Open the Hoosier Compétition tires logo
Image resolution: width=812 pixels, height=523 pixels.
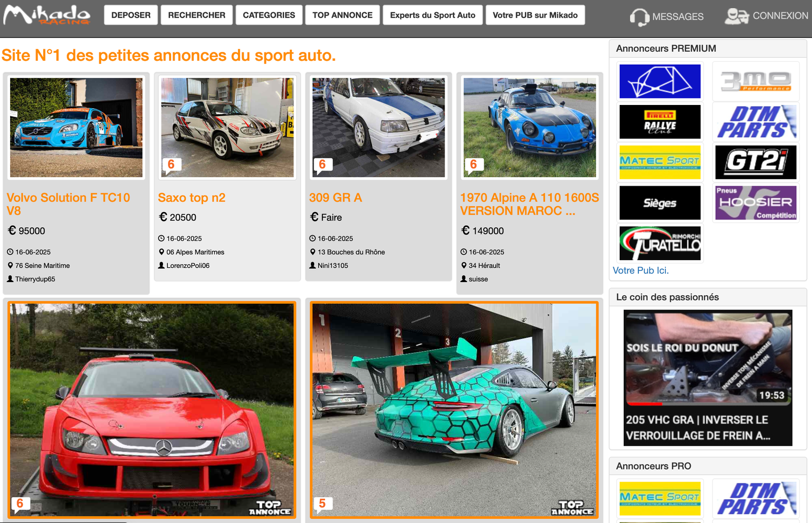[756, 203]
